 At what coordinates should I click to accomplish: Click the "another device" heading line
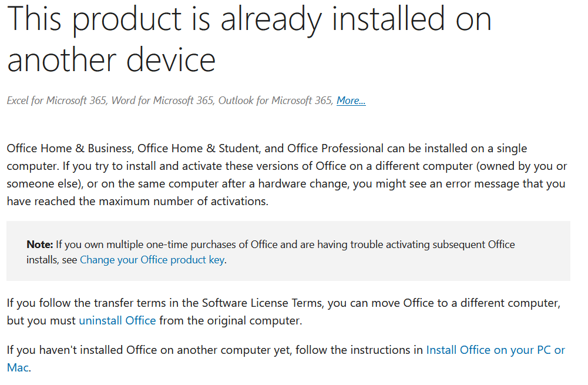coord(112,60)
